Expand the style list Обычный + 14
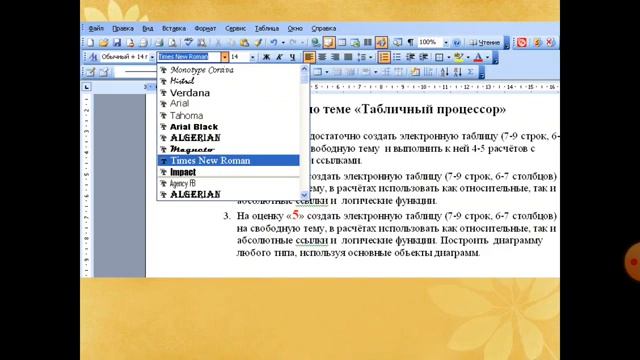Viewport: 640px width, 360px height. (x=152, y=58)
